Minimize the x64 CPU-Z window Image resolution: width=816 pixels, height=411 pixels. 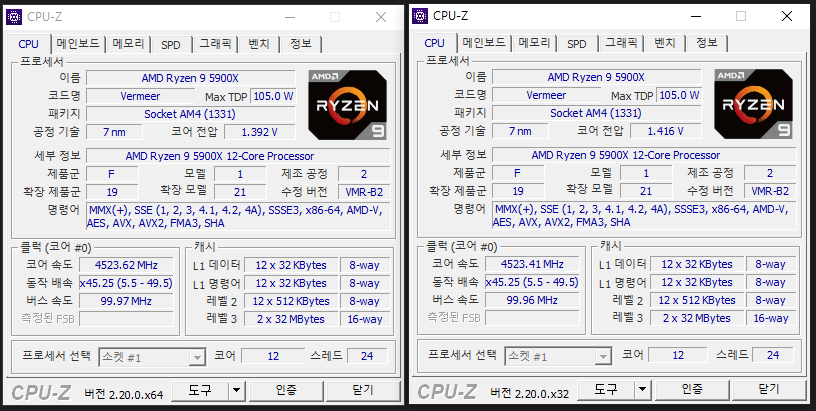pyautogui.click(x=288, y=17)
